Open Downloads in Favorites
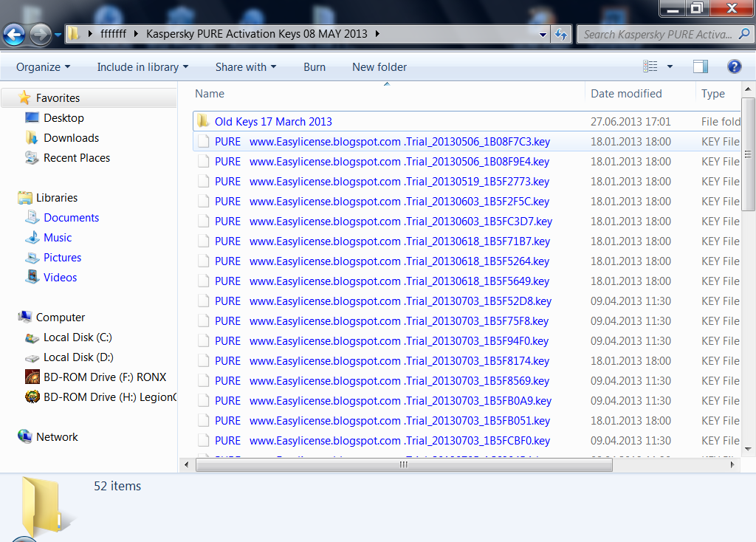The height and width of the screenshot is (542, 756). [x=72, y=138]
